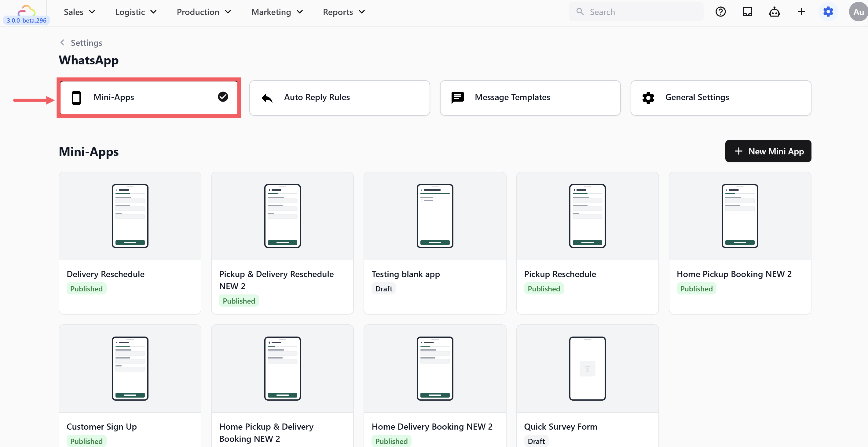Open the Marketing menu

(x=277, y=12)
